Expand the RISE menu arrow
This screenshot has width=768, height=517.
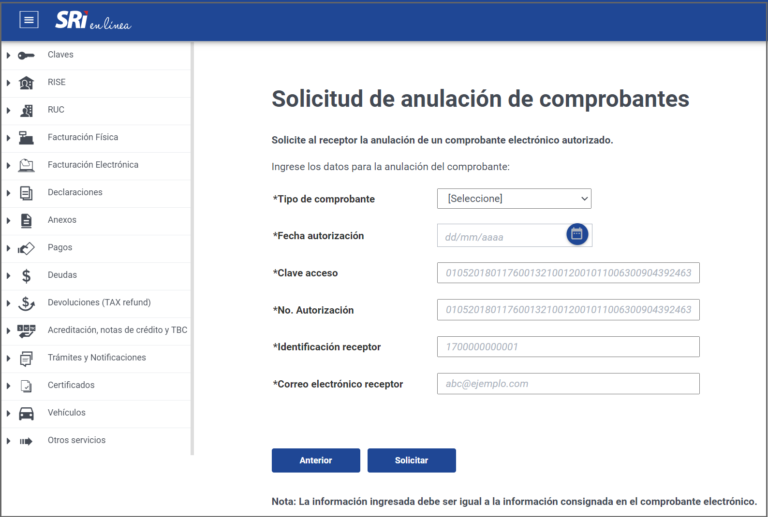click(x=8, y=83)
